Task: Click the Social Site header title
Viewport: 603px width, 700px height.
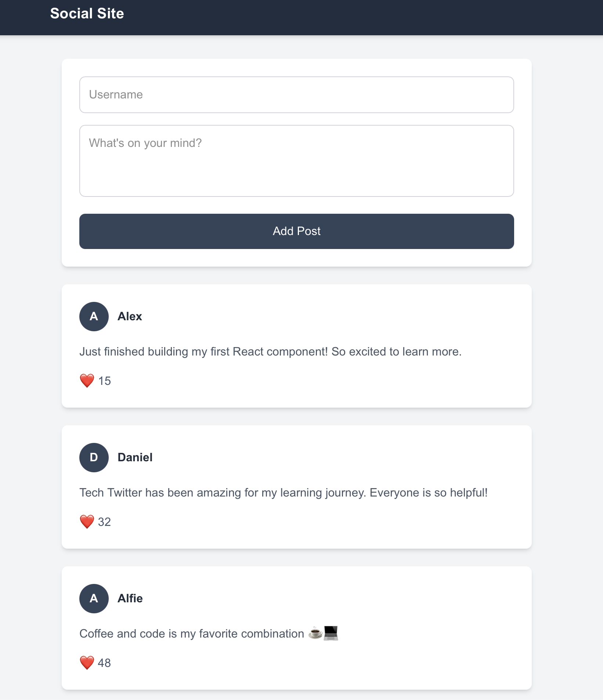Action: click(x=87, y=13)
